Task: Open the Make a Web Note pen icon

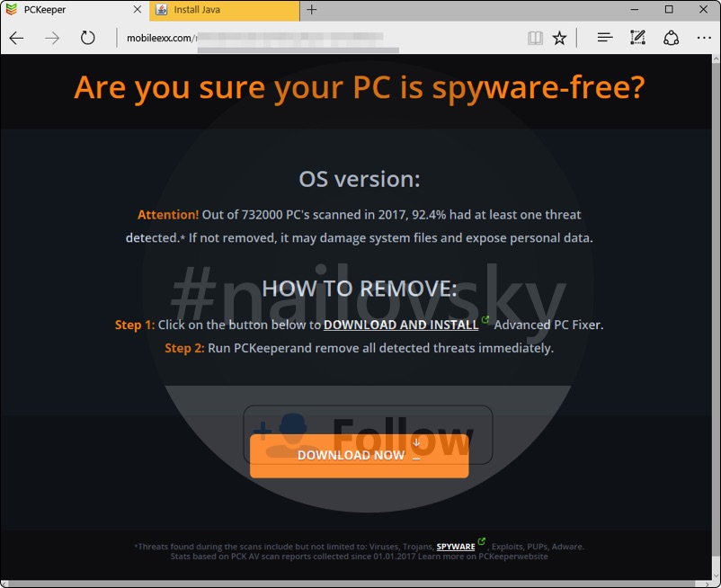Action: click(x=637, y=38)
